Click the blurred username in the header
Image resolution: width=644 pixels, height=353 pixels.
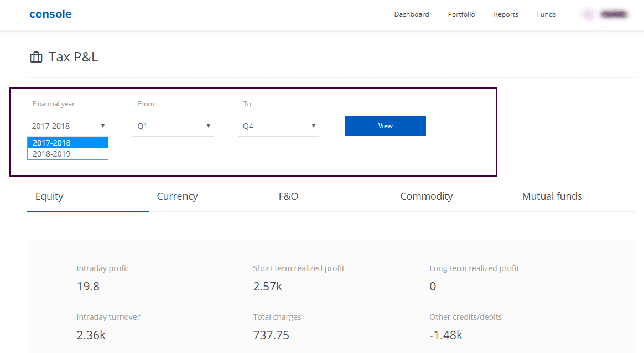(x=614, y=14)
